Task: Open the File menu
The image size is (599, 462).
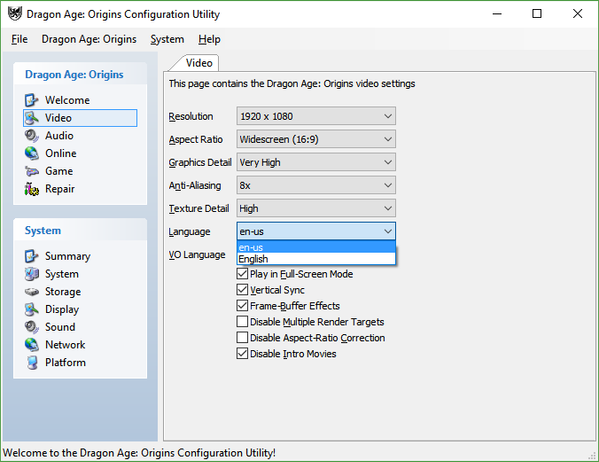Action: click(x=19, y=39)
